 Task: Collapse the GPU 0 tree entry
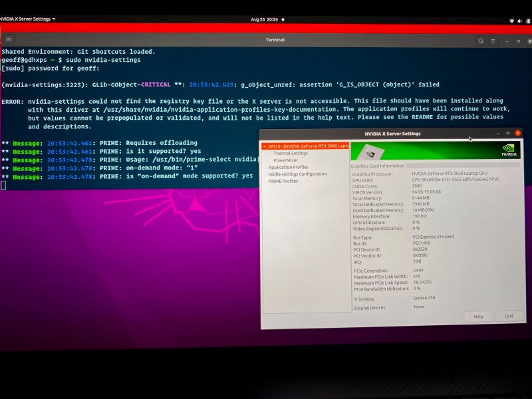[265, 146]
